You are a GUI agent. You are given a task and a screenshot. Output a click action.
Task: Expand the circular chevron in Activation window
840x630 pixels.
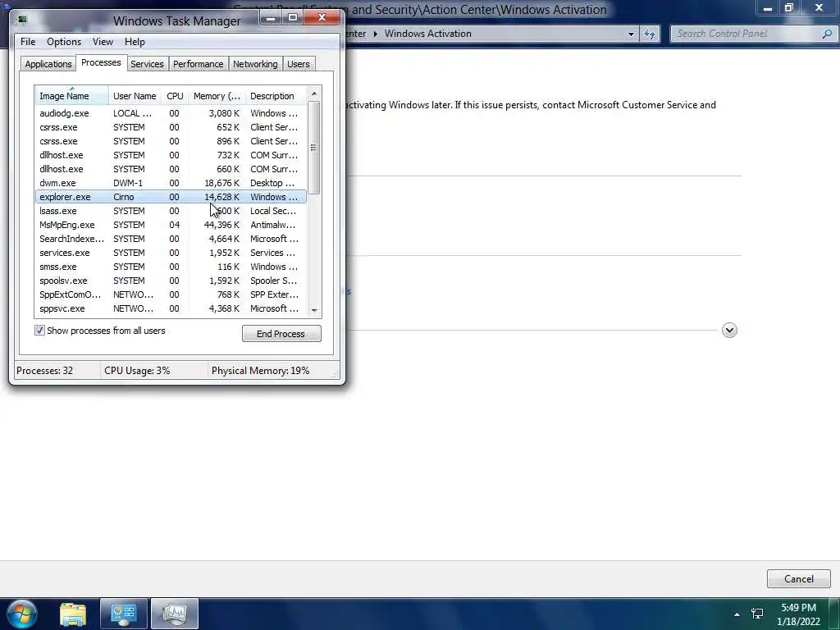tap(729, 330)
